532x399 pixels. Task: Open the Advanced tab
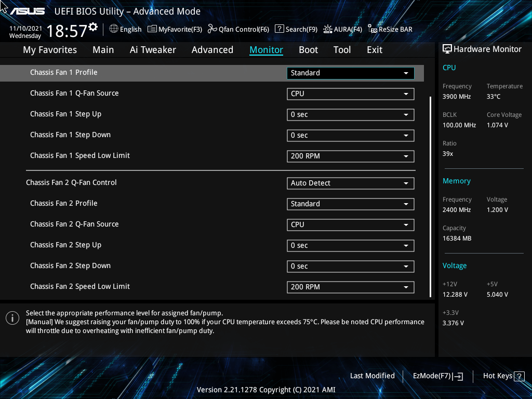[x=212, y=50]
